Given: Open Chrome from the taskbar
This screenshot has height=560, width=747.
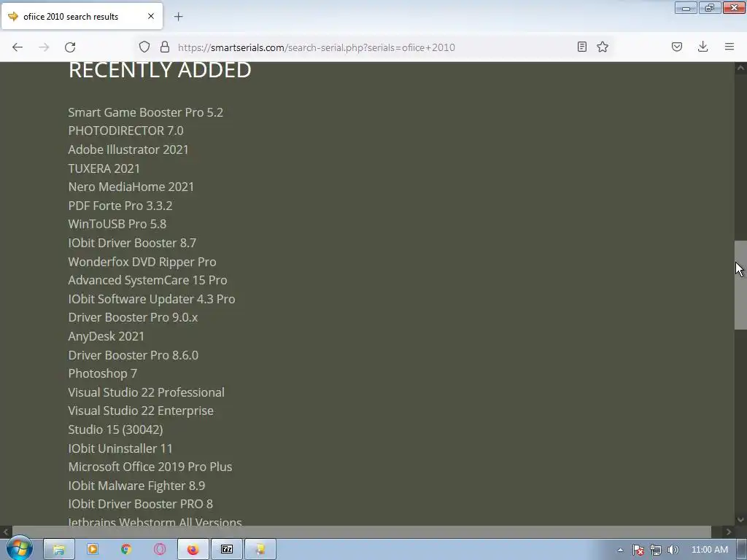Looking at the screenshot, I should coord(126,550).
